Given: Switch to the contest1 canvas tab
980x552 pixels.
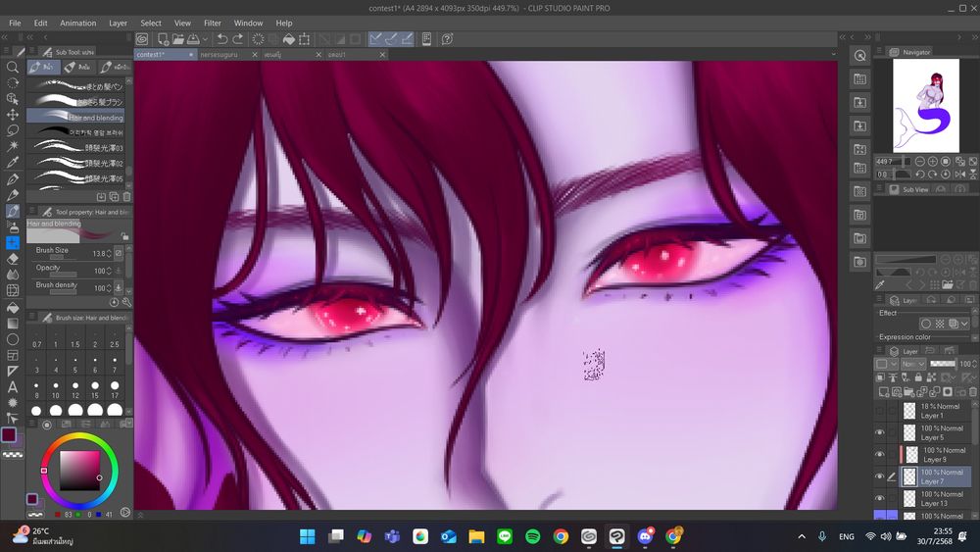Looking at the screenshot, I should click(165, 55).
